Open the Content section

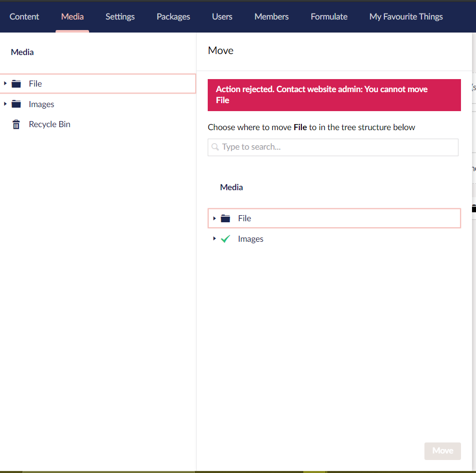tap(25, 17)
